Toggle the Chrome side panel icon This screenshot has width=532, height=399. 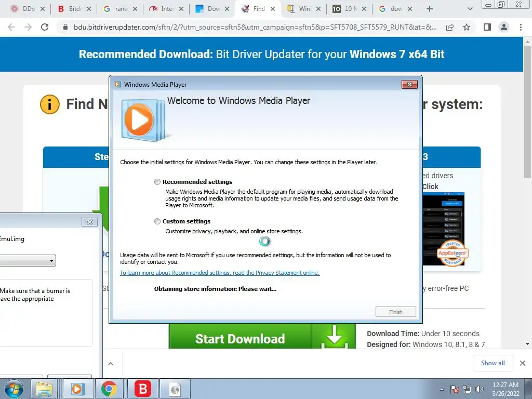pos(487,27)
